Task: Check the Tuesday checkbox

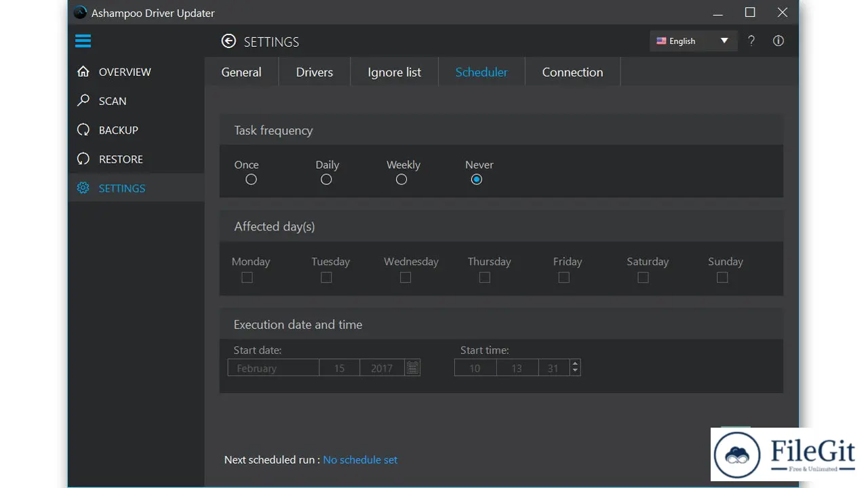Action: tap(326, 277)
